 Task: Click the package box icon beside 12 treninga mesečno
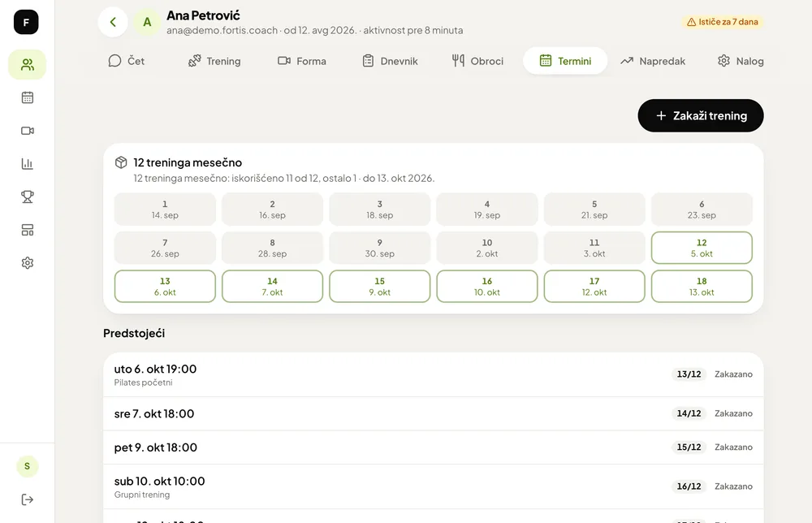(x=121, y=162)
